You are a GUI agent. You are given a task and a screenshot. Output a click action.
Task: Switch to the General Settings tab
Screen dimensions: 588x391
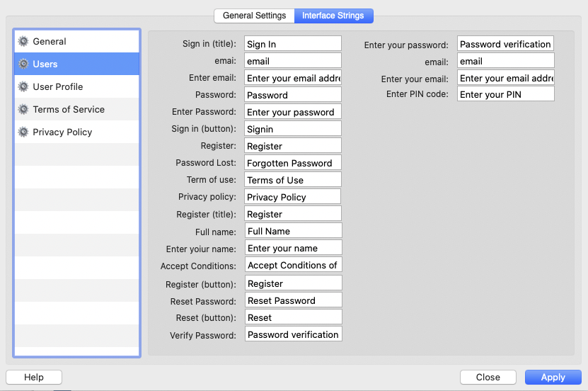pyautogui.click(x=254, y=16)
